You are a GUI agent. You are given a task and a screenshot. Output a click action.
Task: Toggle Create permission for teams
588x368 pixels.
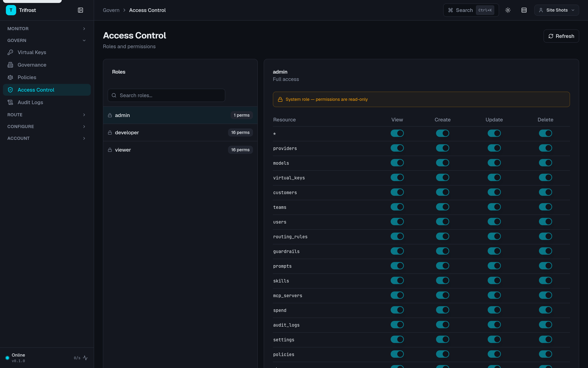tap(442, 207)
